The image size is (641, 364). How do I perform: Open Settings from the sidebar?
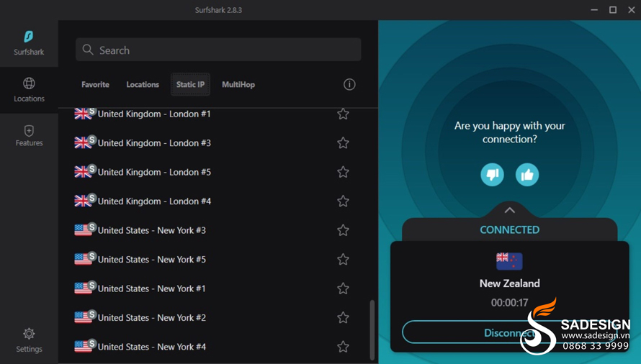pyautogui.click(x=29, y=340)
